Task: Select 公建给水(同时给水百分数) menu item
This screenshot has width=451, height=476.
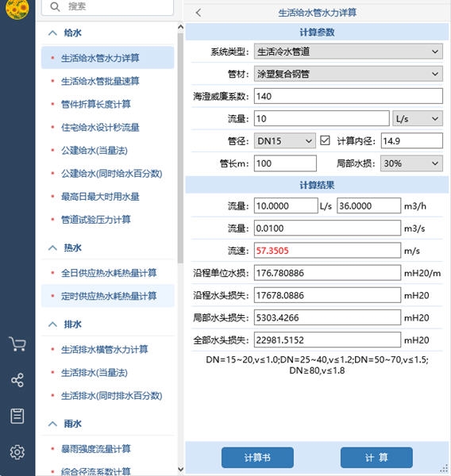Action: point(107,173)
